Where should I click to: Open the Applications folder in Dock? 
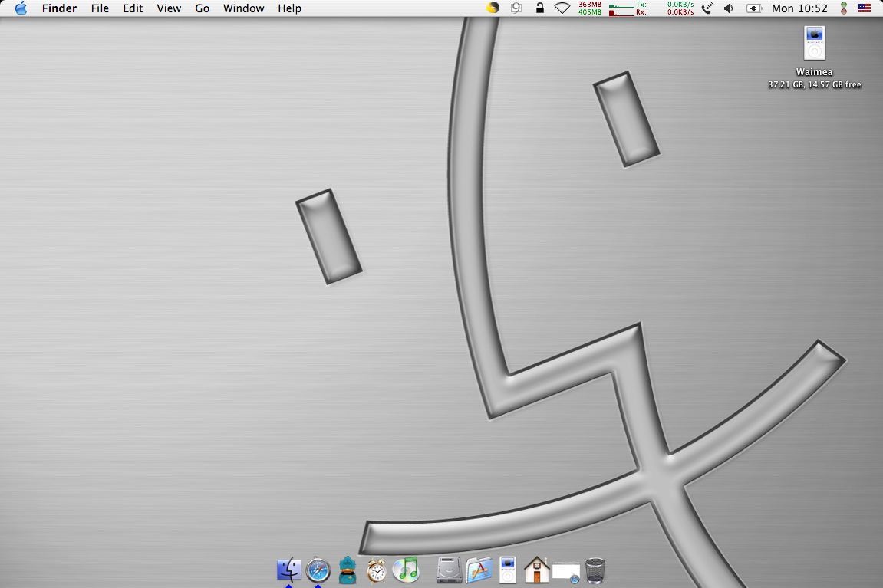click(479, 570)
